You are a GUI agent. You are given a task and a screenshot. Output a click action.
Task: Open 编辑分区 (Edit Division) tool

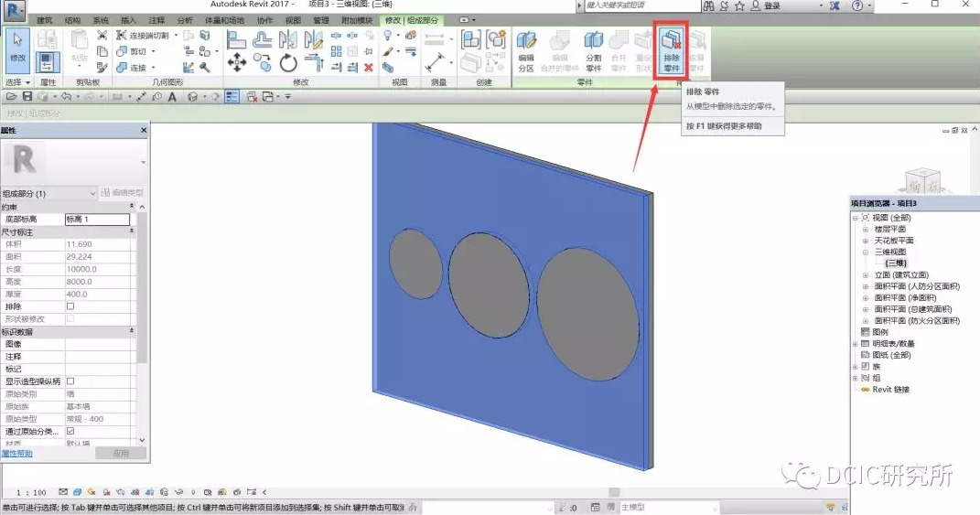[526, 52]
